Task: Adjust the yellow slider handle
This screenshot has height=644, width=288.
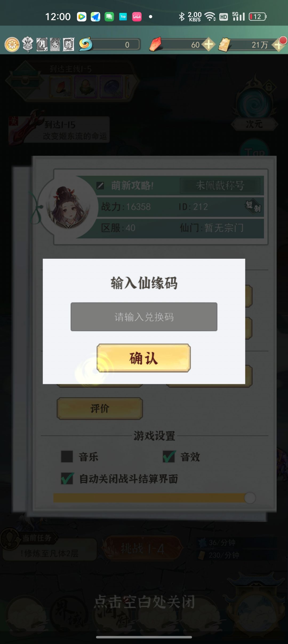Action: [250, 498]
